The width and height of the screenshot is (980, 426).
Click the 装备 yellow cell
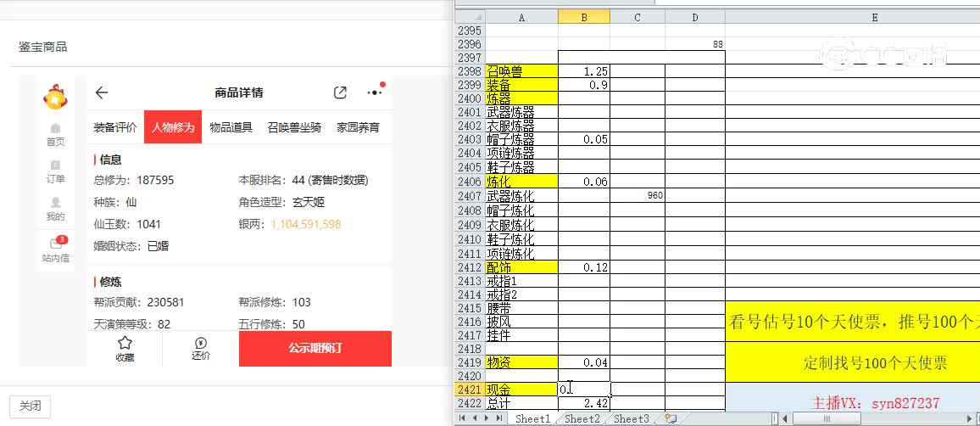(x=522, y=85)
